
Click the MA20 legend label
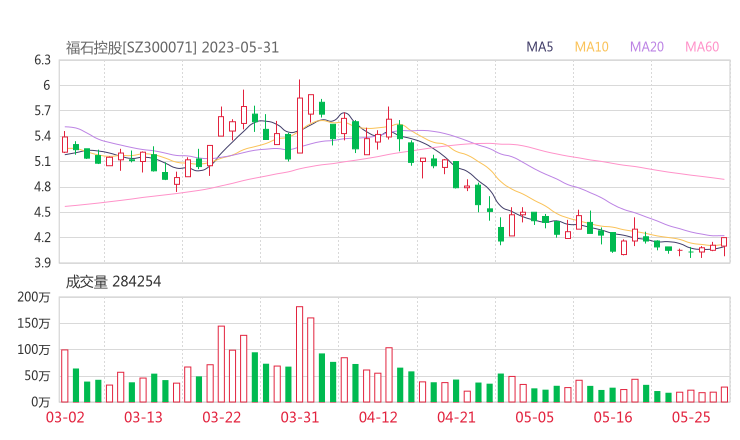(647, 47)
